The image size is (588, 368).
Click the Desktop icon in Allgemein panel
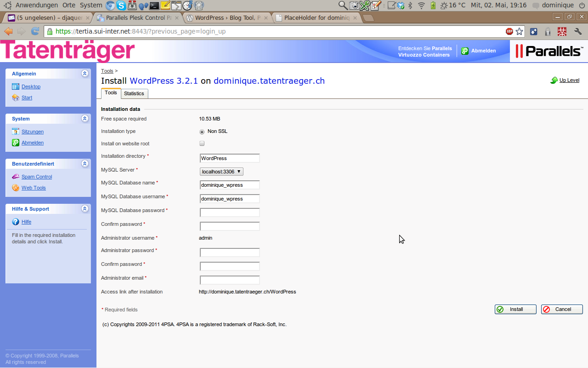(16, 86)
